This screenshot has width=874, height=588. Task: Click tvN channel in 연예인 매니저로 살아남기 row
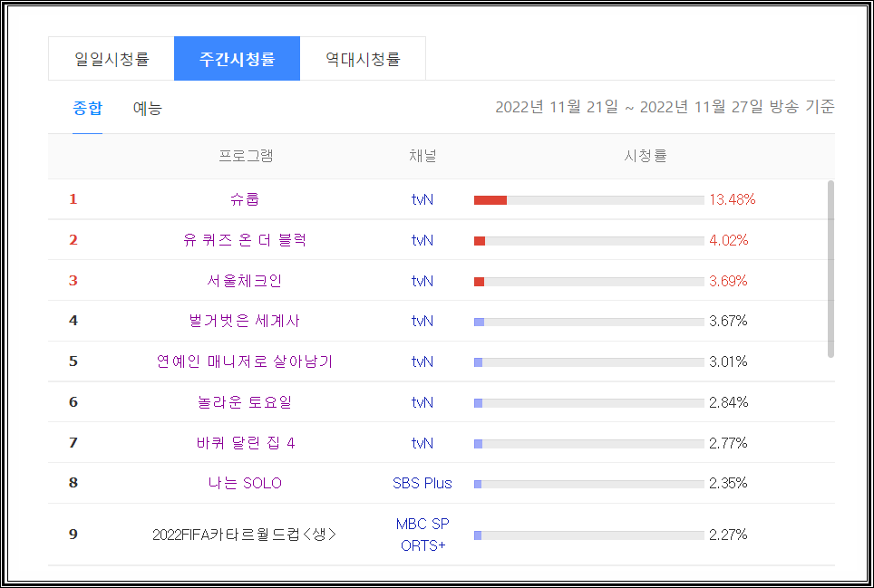422,361
